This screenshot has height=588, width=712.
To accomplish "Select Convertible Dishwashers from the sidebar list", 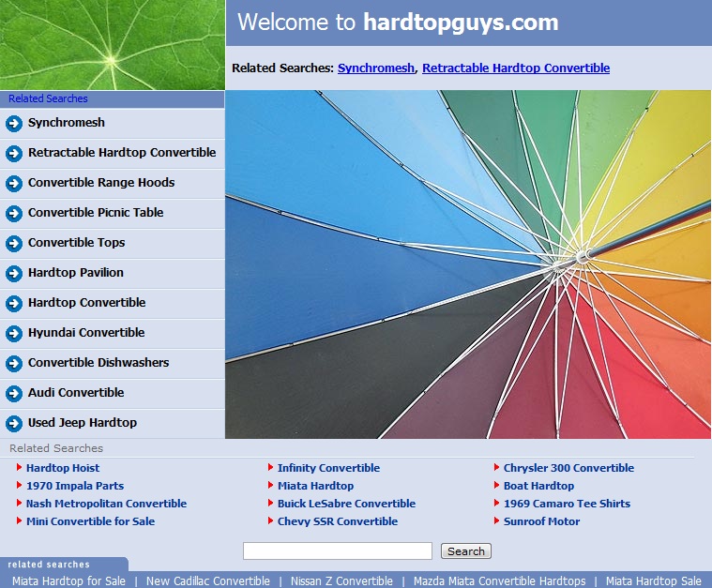I will pyautogui.click(x=98, y=363).
